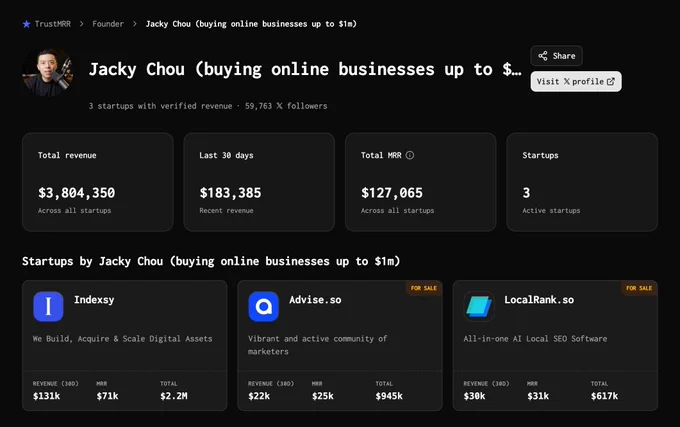Viewport: 680px width, 427px height.
Task: Click Advise.so's $945k total value
Action: click(x=389, y=396)
